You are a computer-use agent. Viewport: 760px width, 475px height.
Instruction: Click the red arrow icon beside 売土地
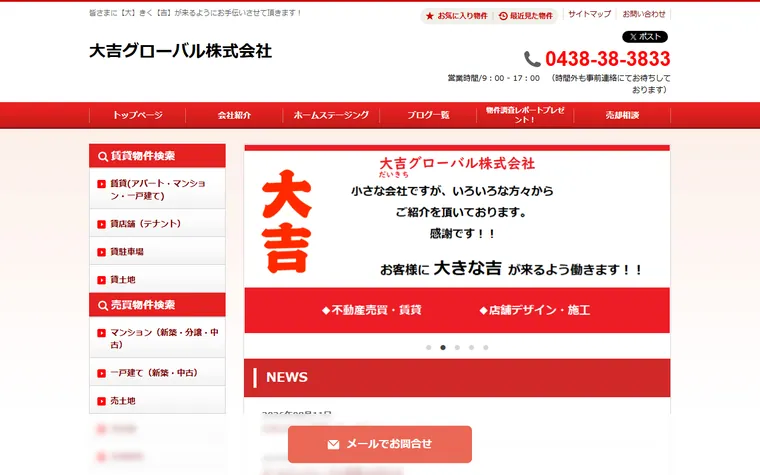click(x=101, y=401)
